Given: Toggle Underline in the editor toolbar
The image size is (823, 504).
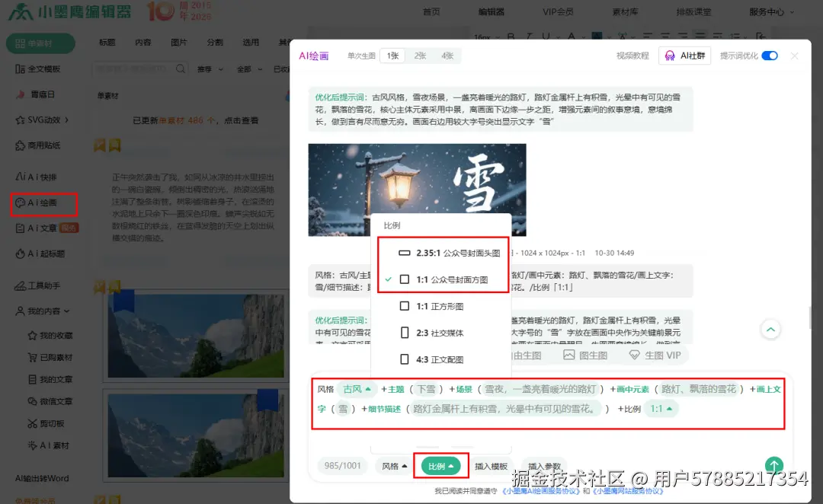Looking at the screenshot, I should (x=546, y=37).
